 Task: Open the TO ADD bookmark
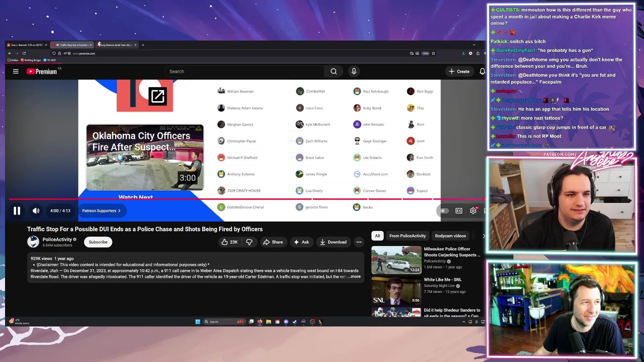(x=50, y=60)
